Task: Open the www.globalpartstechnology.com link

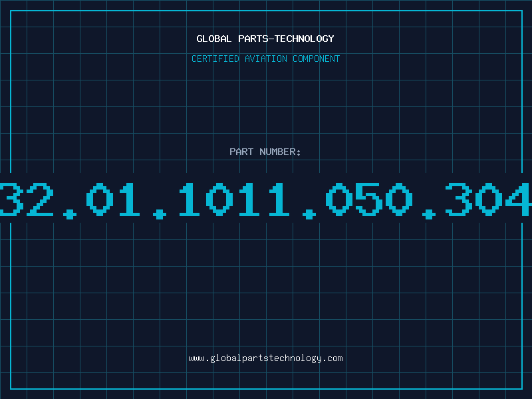Action: [265, 358]
